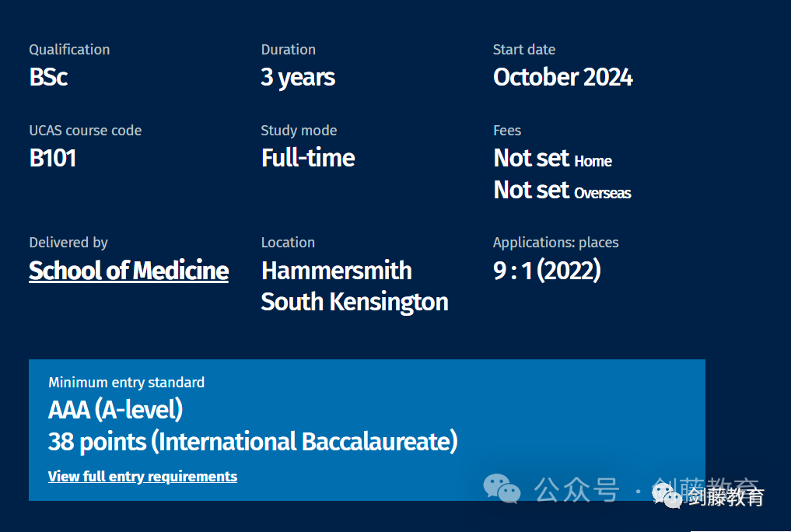
Task: Click View full entry requirements link
Action: pos(143,477)
